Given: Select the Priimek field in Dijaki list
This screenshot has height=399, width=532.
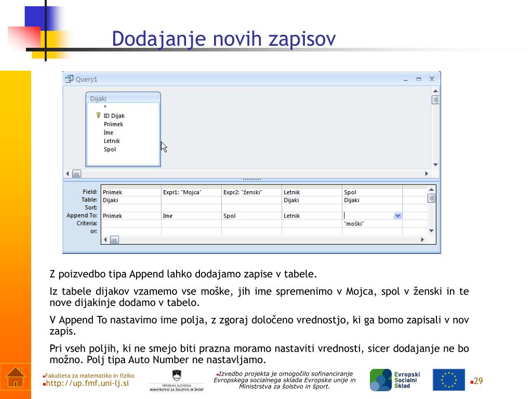Looking at the screenshot, I should pyautogui.click(x=113, y=124).
